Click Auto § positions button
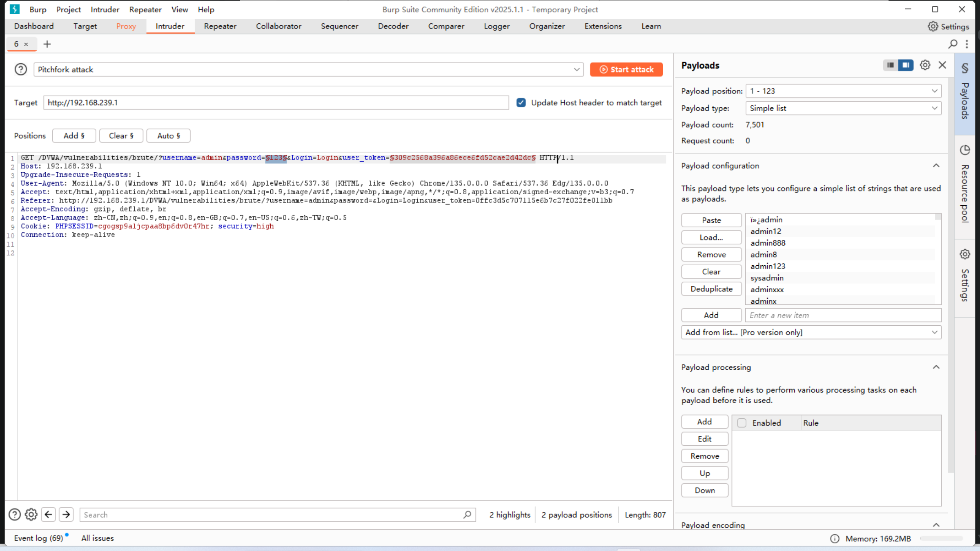The width and height of the screenshot is (980, 551). coord(169,136)
